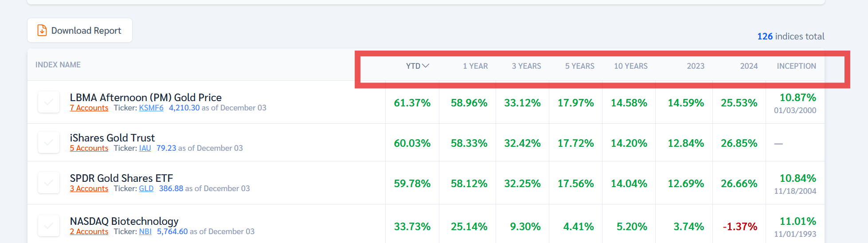Check the iShares Gold Trust checkbox
Viewport: 868px width, 243px height.
click(49, 142)
